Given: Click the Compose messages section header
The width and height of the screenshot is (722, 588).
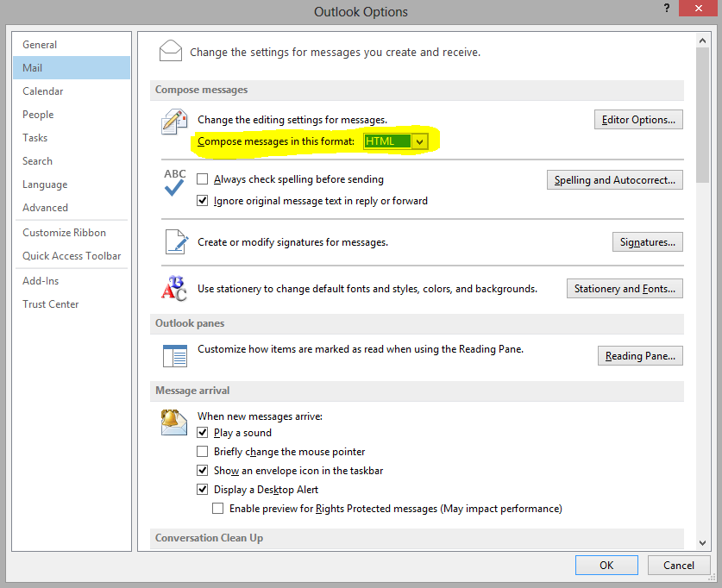Looking at the screenshot, I should tap(417, 91).
